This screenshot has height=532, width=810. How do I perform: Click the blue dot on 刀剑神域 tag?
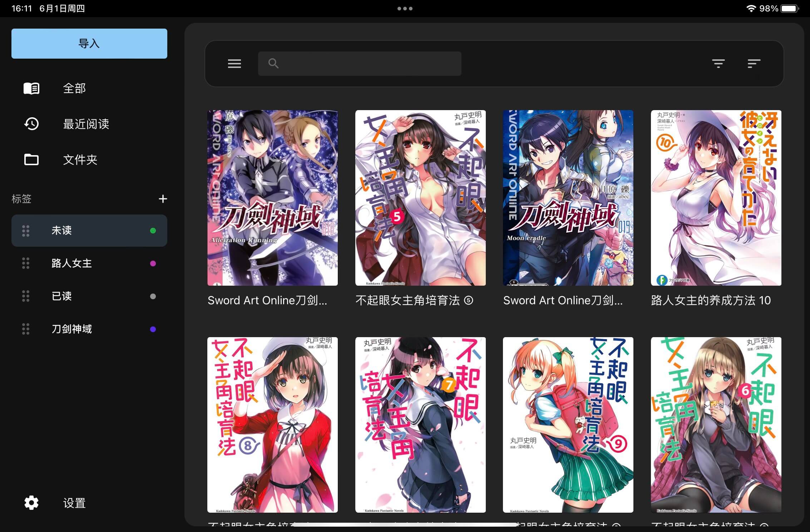(x=153, y=329)
